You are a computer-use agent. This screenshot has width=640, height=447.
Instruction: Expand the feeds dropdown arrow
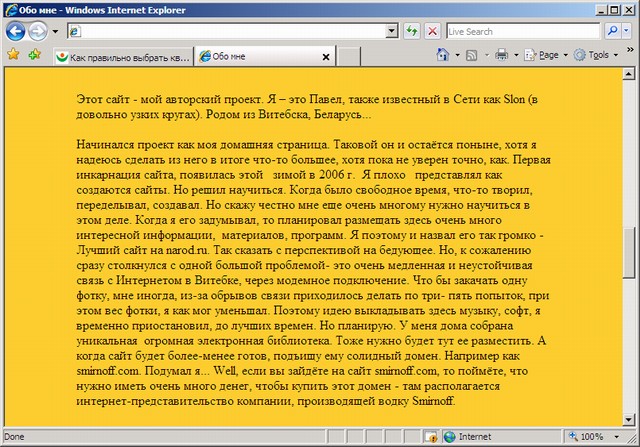[487, 55]
